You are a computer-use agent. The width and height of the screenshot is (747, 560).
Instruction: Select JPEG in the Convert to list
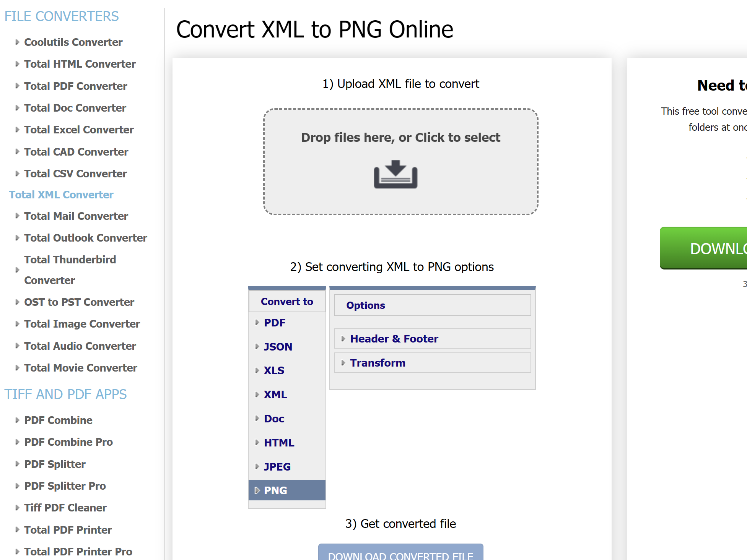(x=277, y=467)
